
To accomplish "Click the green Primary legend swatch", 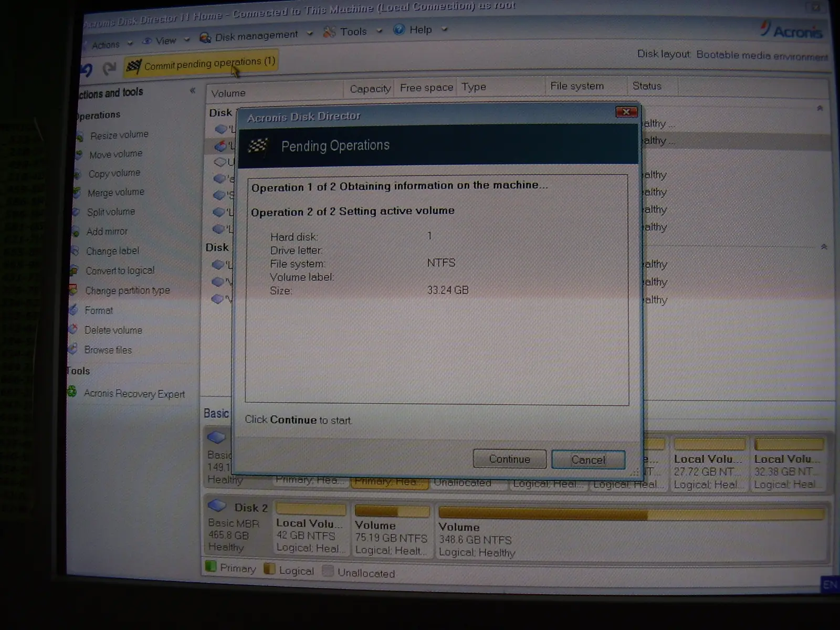I will tap(211, 566).
